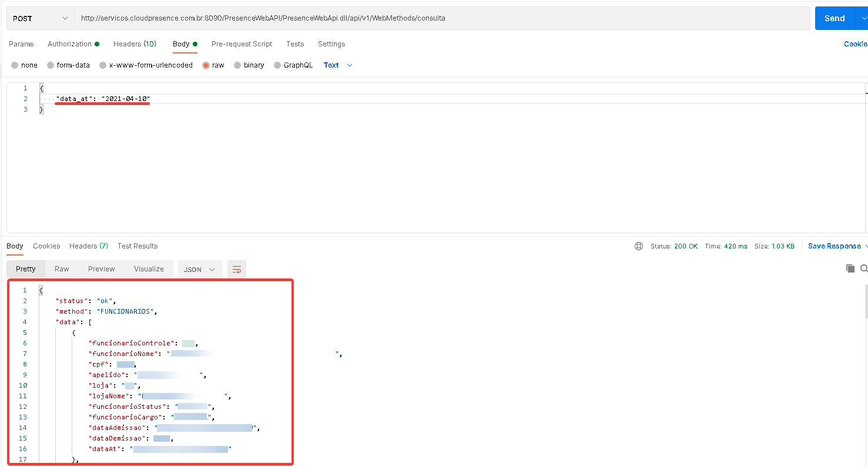Select the x-www-form-urlencoded body type
This screenshot has width=868, height=467.
[146, 65]
